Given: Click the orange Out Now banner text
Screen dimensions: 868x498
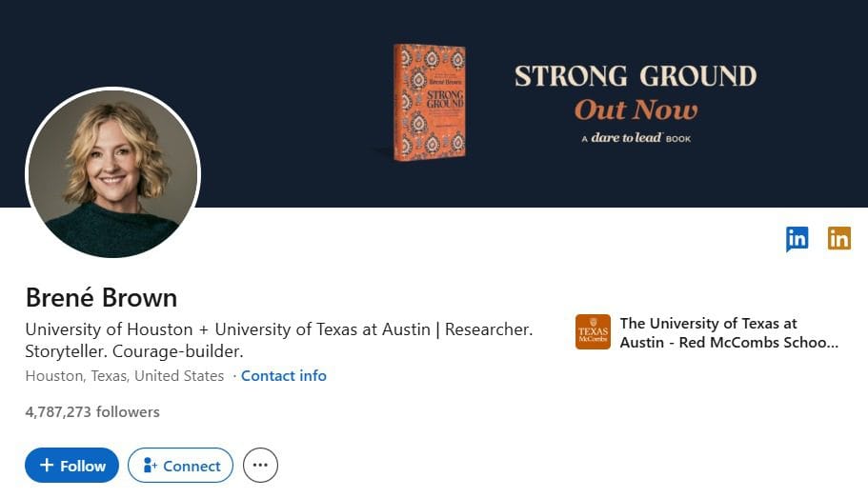Looking at the screenshot, I should coord(636,110).
